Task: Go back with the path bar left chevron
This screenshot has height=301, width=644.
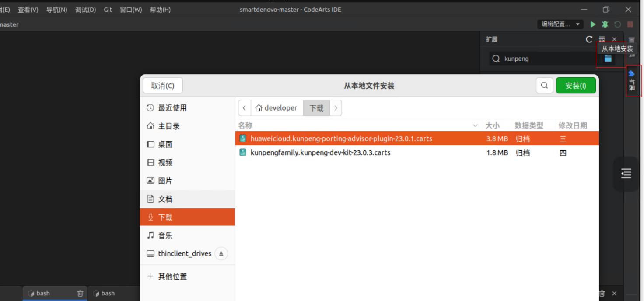Action: pos(244,108)
